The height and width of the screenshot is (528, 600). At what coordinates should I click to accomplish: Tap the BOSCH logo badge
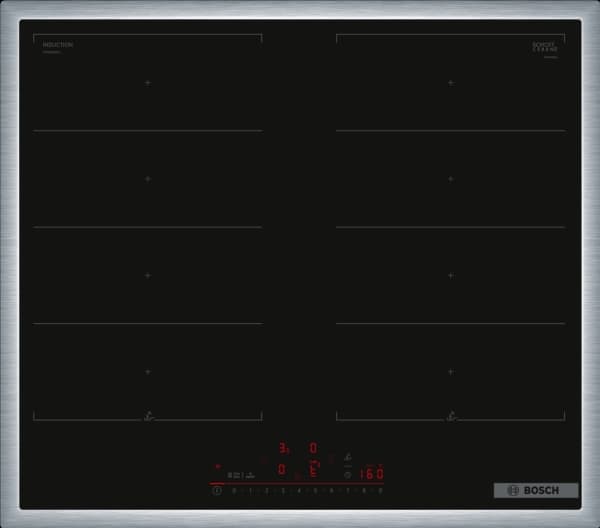click(x=536, y=491)
